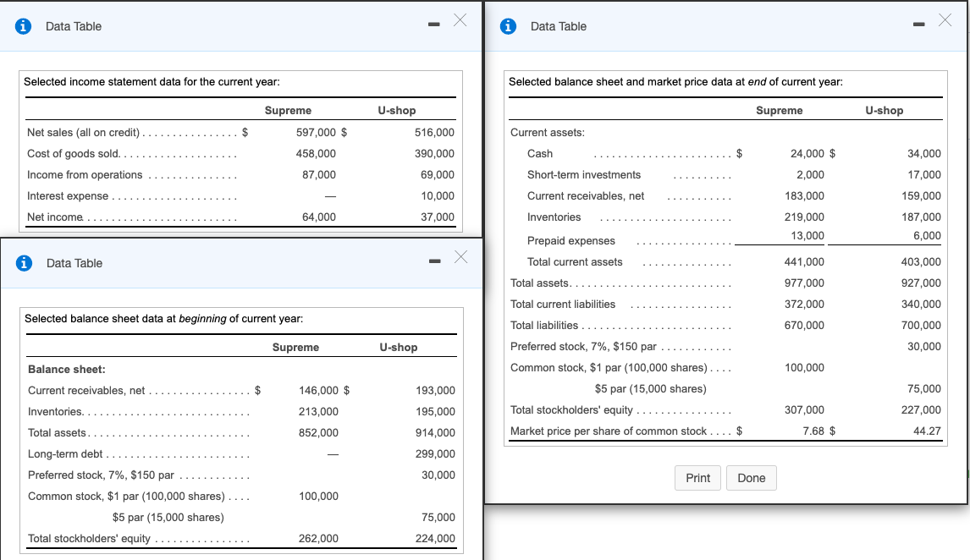Click the close X on the top-left Data Table
The height and width of the screenshot is (560, 970).
460,20
